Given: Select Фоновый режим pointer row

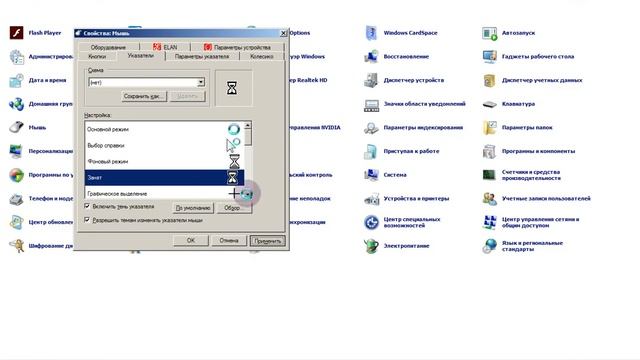Looking at the screenshot, I should (164, 161).
